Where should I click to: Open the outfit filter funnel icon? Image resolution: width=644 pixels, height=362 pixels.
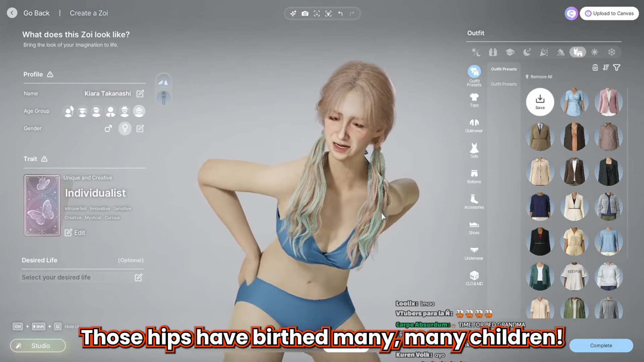[x=617, y=67]
